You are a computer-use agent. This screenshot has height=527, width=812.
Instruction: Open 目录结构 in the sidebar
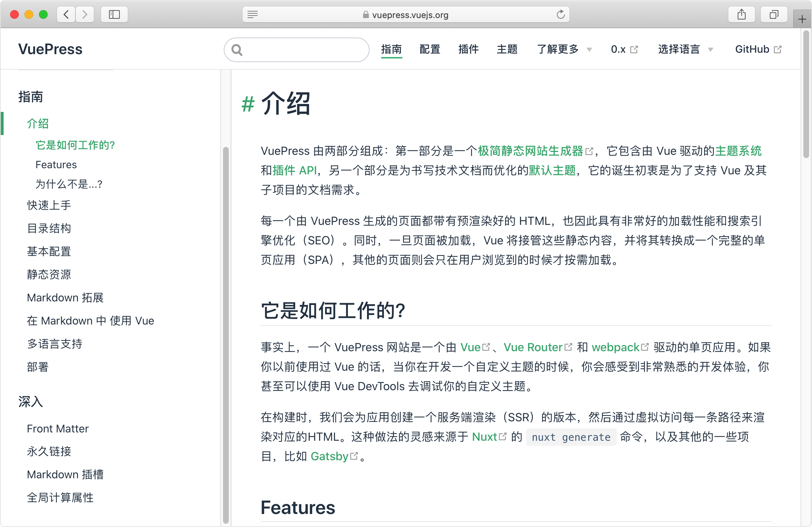(x=49, y=228)
